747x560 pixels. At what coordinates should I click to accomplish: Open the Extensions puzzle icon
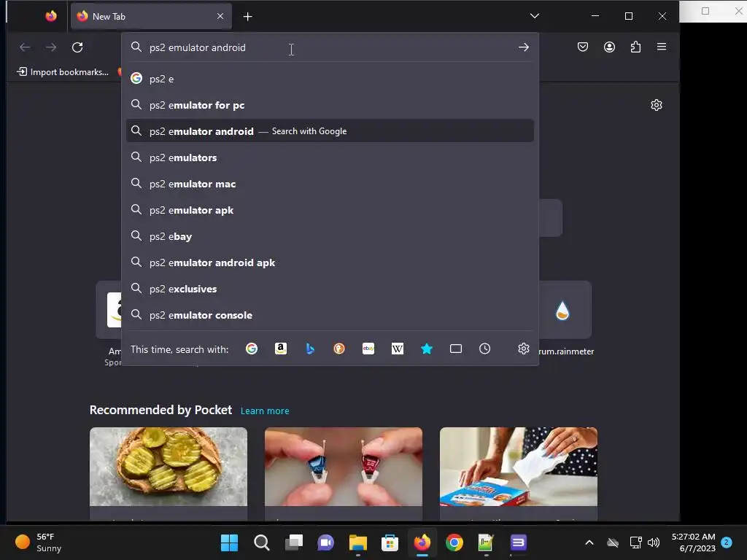[635, 47]
